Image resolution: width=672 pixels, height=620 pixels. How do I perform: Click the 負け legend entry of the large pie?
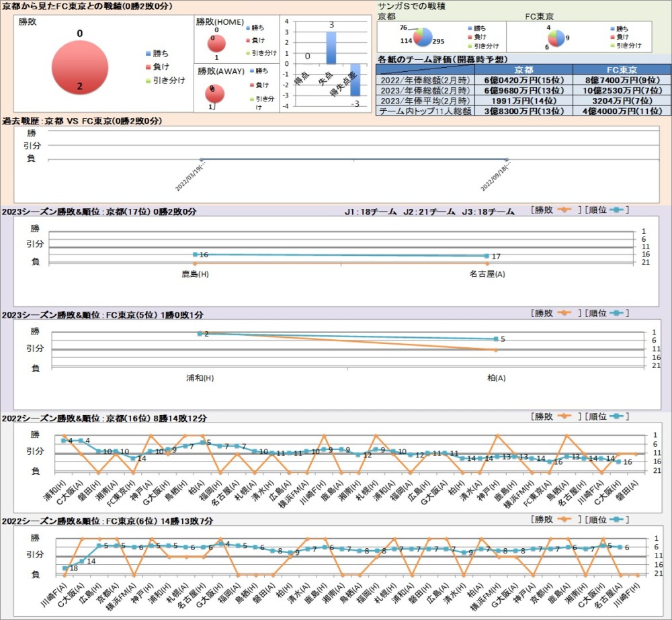157,67
